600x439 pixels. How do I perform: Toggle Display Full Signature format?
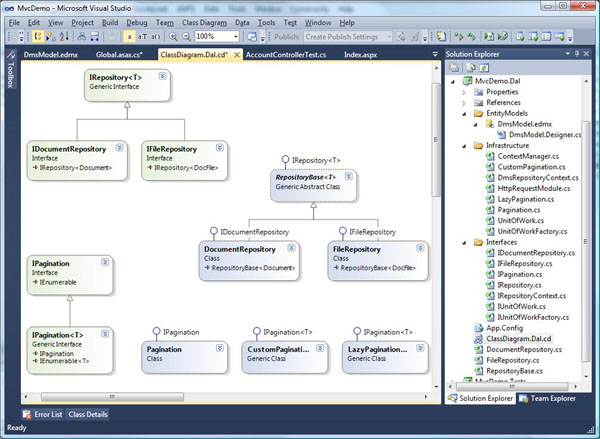coord(155,36)
